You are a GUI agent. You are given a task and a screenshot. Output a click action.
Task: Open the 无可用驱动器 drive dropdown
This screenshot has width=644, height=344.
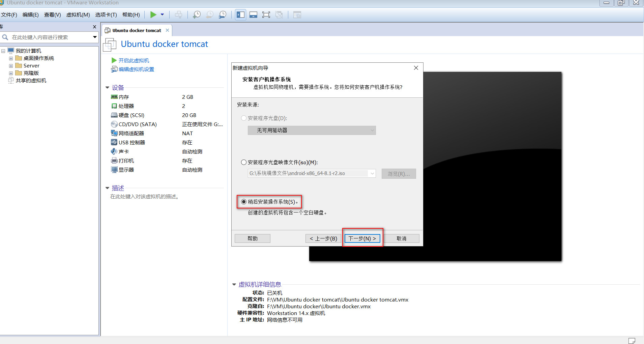coord(312,130)
